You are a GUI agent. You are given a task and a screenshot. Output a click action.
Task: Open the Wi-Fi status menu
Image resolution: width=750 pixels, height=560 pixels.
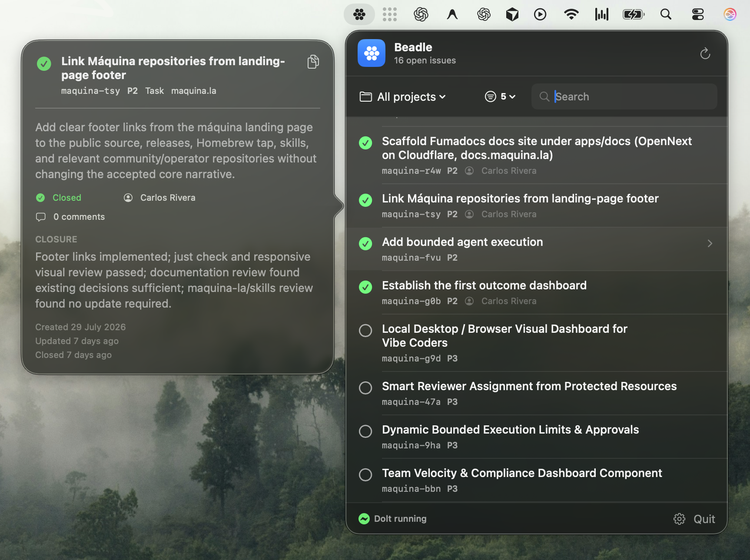571,14
